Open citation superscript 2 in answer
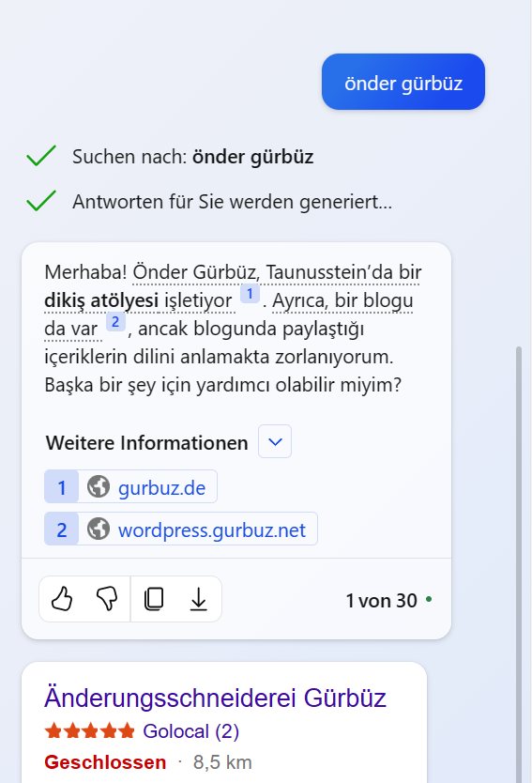The width and height of the screenshot is (532, 783). [115, 322]
